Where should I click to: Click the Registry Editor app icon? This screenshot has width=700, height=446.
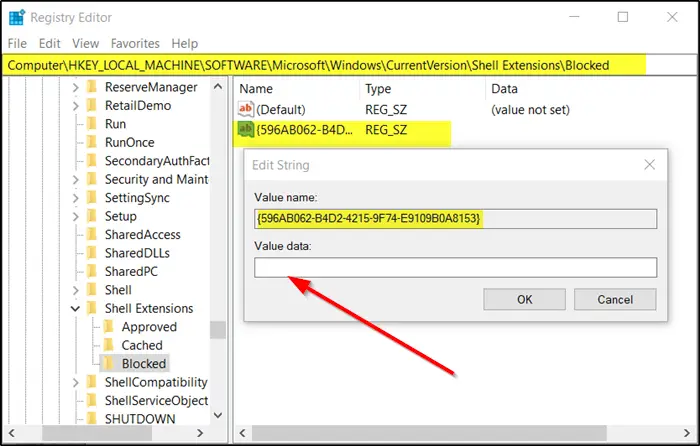(x=17, y=17)
